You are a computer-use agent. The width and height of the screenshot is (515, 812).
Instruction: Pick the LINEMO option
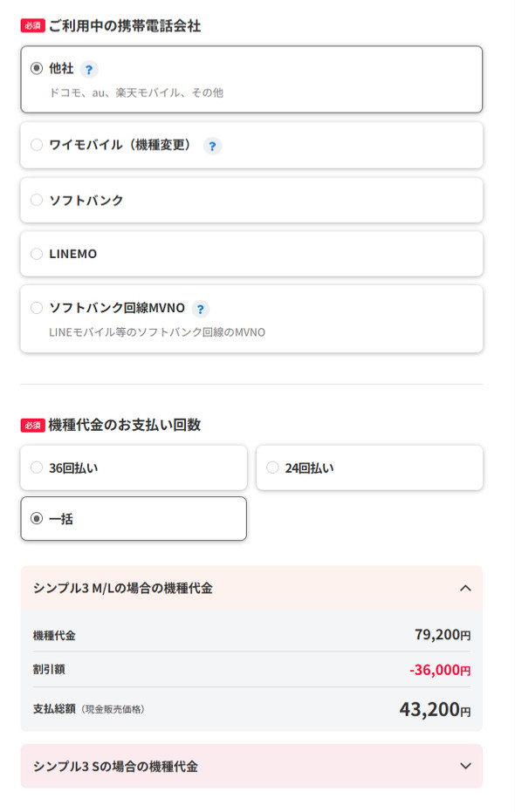[x=36, y=254]
